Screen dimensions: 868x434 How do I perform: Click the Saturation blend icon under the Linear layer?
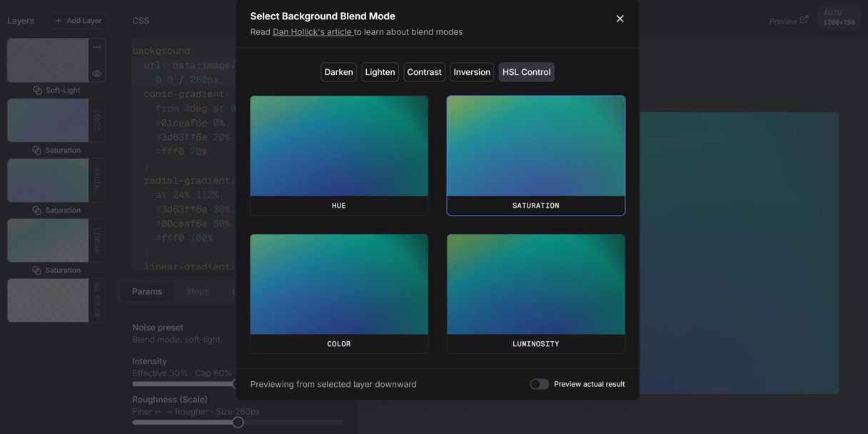click(x=36, y=270)
